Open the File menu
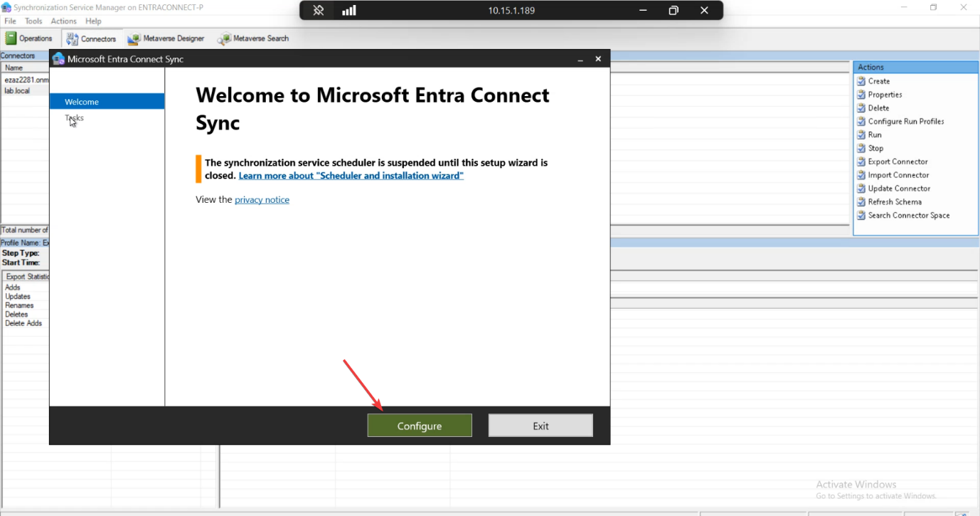 click(11, 21)
